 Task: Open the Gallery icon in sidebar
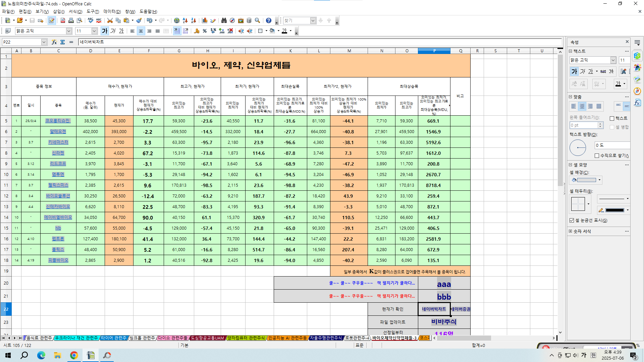(x=637, y=79)
